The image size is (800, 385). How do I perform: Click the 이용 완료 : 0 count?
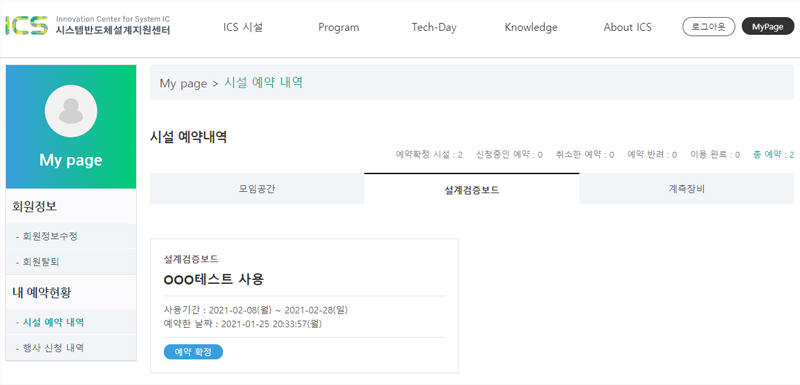click(x=715, y=155)
